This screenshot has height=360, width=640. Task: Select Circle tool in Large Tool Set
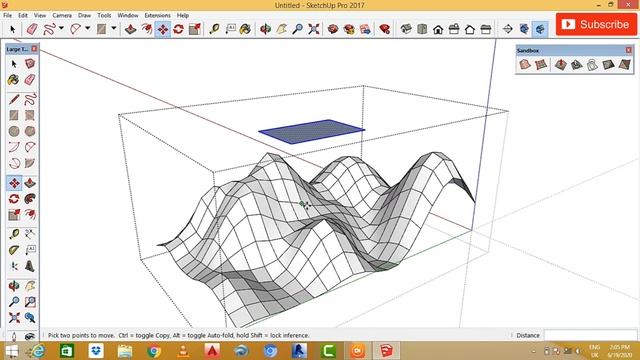point(14,131)
